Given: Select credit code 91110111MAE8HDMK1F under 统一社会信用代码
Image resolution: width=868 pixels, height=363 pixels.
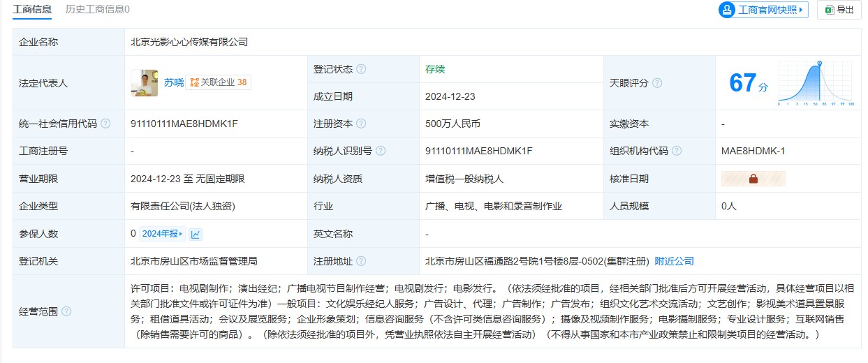Looking at the screenshot, I should pyautogui.click(x=184, y=124).
